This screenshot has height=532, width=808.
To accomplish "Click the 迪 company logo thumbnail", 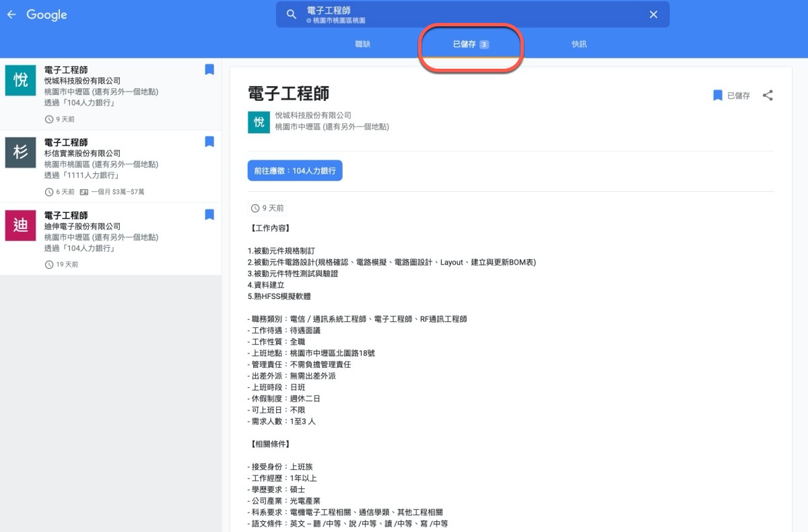I will coord(21,226).
